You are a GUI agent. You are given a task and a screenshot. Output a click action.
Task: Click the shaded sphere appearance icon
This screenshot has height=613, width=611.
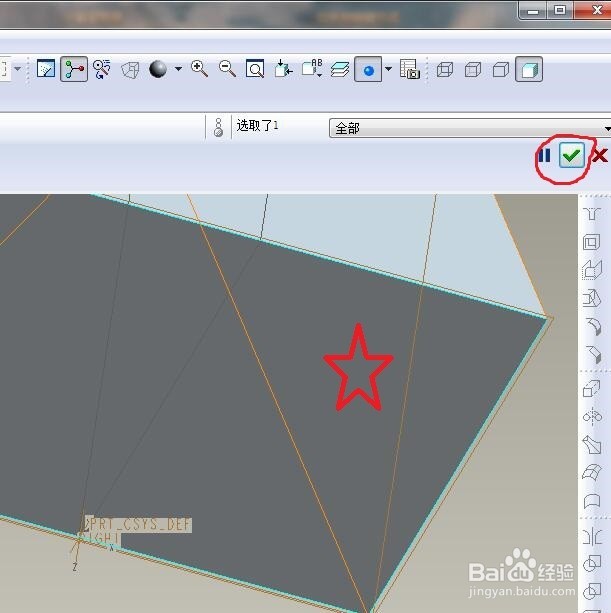coord(158,69)
